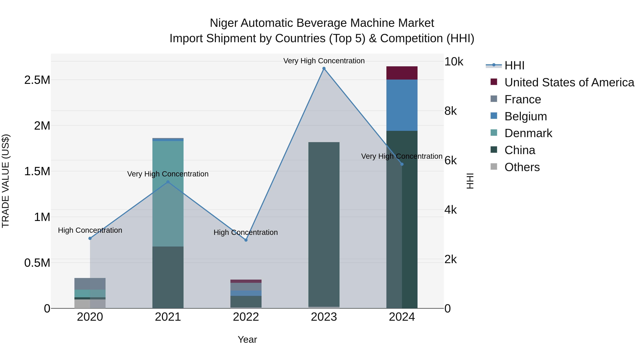Click the 2.5M y-axis tick label
This screenshot has width=644, height=362.
[x=37, y=80]
